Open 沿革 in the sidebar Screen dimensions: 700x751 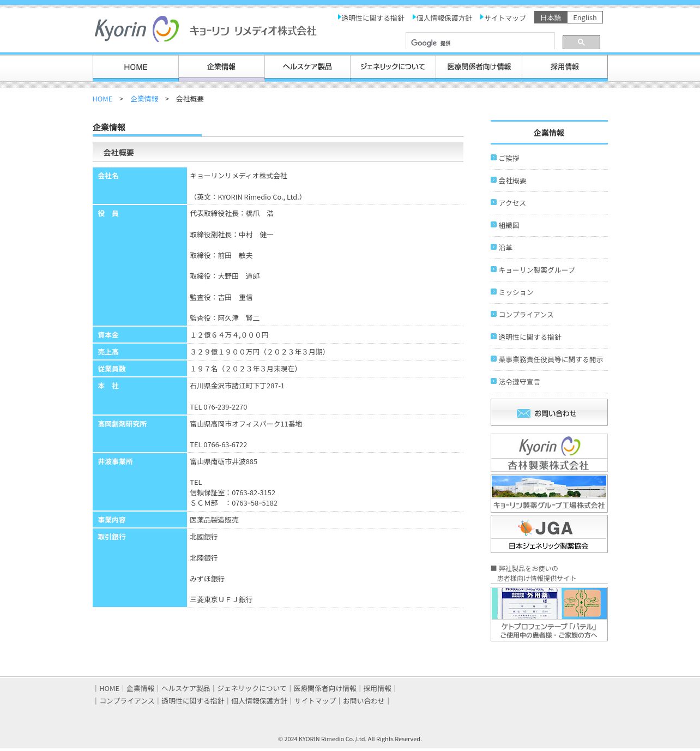pyautogui.click(x=505, y=248)
